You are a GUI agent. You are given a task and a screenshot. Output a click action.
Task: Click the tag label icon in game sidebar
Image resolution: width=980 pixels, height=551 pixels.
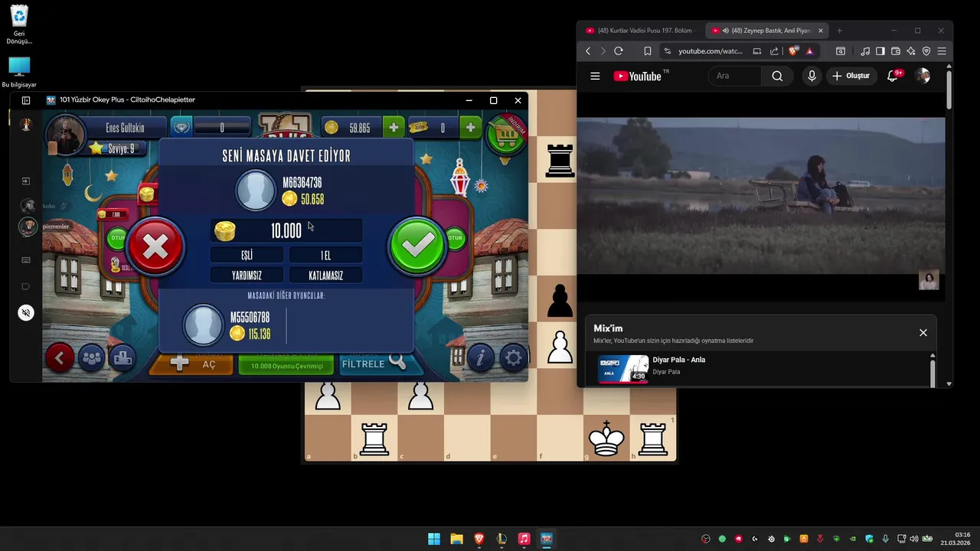26,286
